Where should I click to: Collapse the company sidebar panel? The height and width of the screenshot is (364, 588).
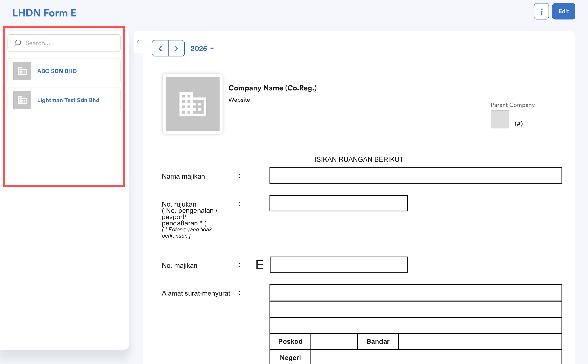click(138, 42)
